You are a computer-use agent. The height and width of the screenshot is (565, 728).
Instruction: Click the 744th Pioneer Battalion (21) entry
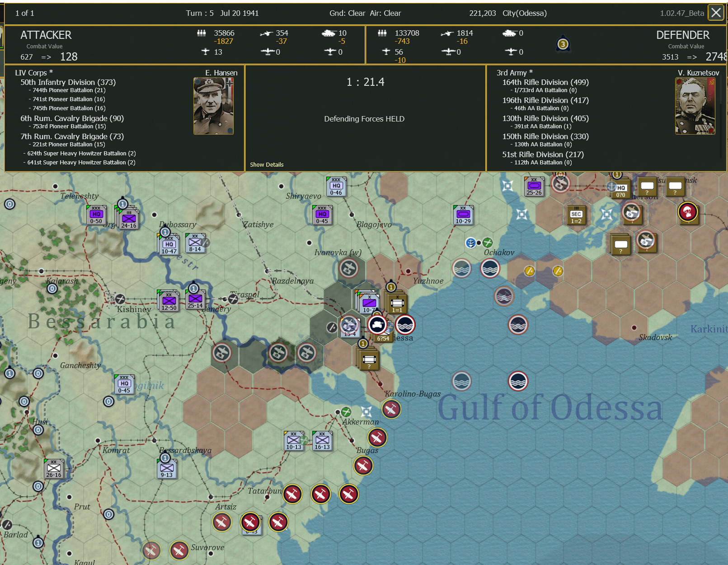click(x=69, y=90)
